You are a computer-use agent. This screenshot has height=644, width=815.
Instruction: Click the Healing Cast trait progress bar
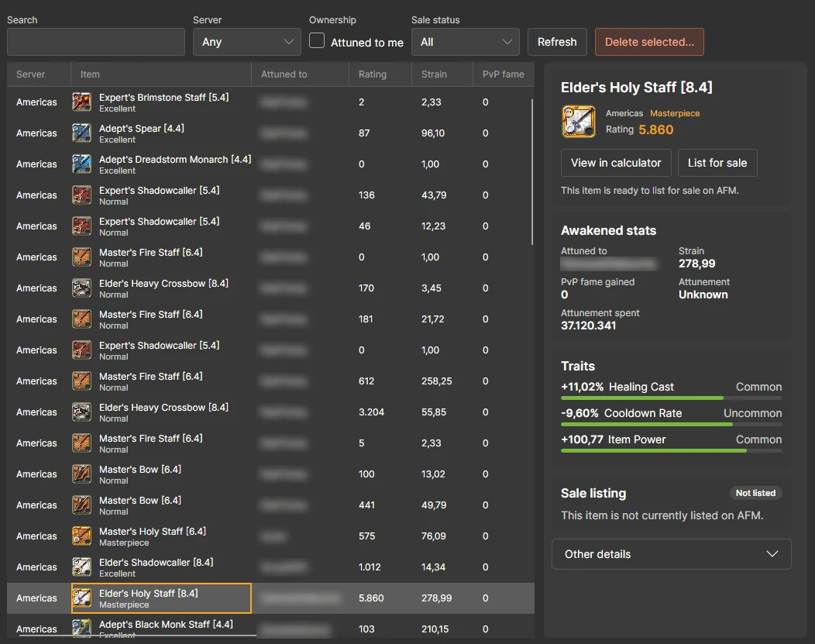[x=672, y=398]
